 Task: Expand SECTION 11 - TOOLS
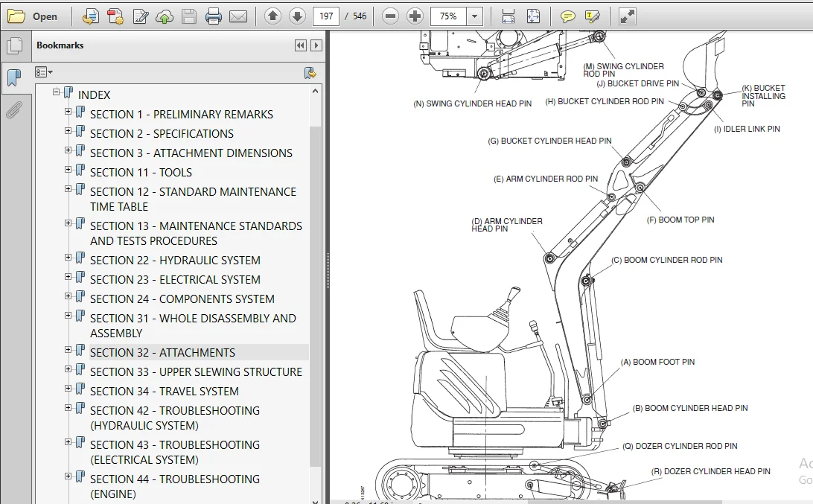(68, 170)
